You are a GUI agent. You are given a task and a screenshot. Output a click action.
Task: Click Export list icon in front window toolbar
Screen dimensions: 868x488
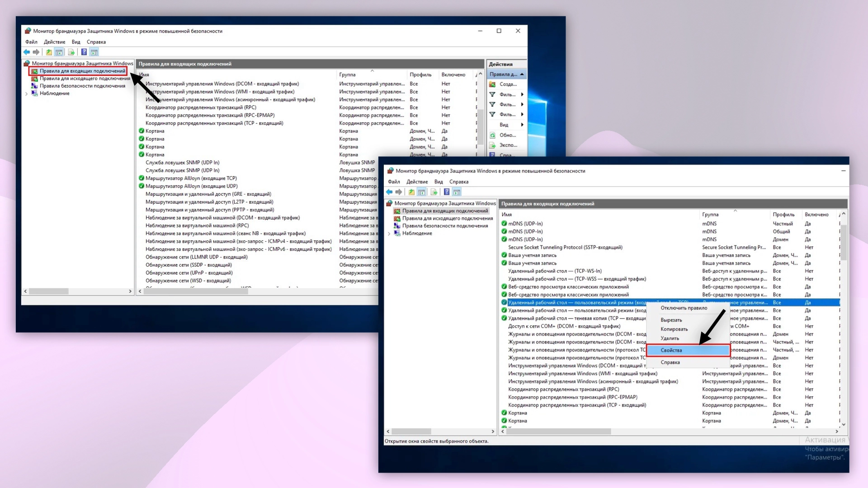[x=434, y=192]
